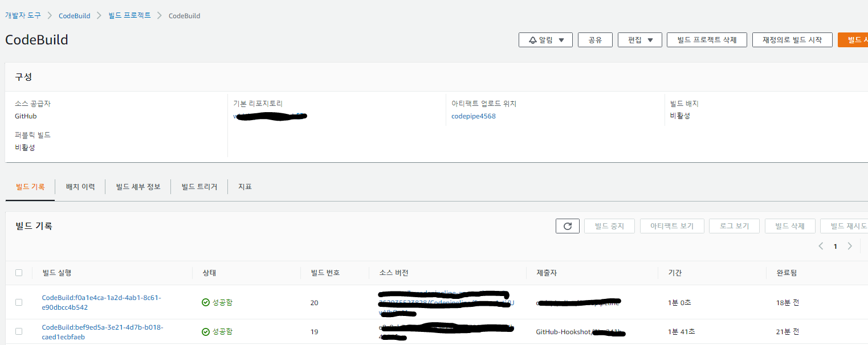The image size is (868, 345).
Task: Open the 빌드 트리거 tab
Action: point(199,187)
